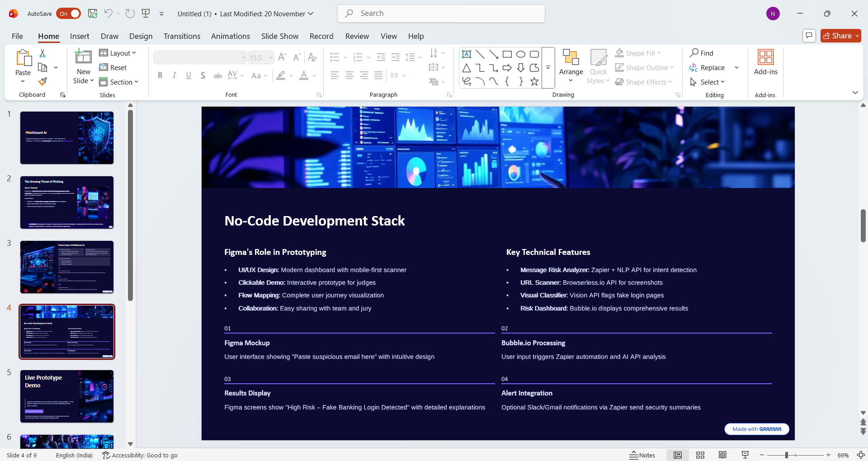868x461 pixels.
Task: Start presentation from beginning icon
Action: pos(146,14)
